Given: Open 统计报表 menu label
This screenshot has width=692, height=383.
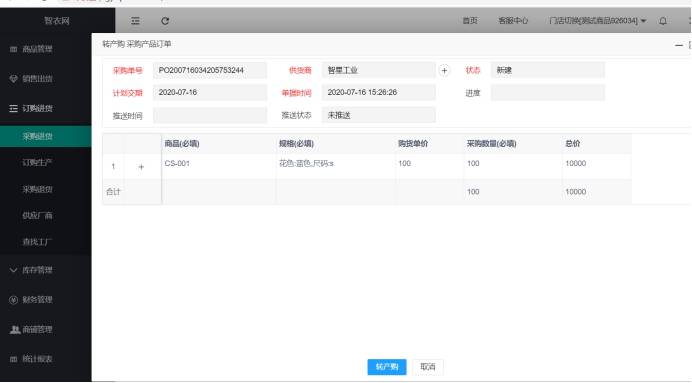Looking at the screenshot, I should click(x=38, y=359).
